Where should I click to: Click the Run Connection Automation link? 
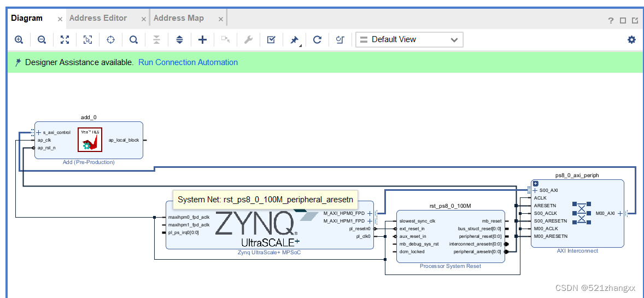pos(188,62)
